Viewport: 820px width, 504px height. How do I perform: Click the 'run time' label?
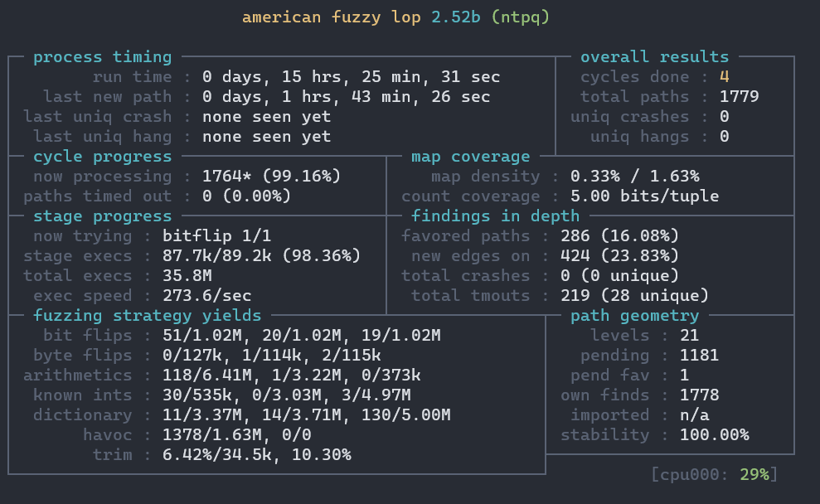133,77
